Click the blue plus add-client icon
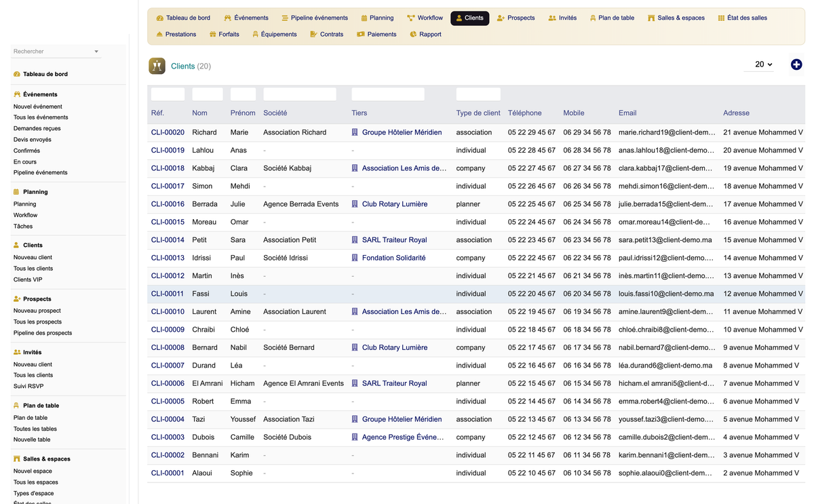 click(x=796, y=64)
